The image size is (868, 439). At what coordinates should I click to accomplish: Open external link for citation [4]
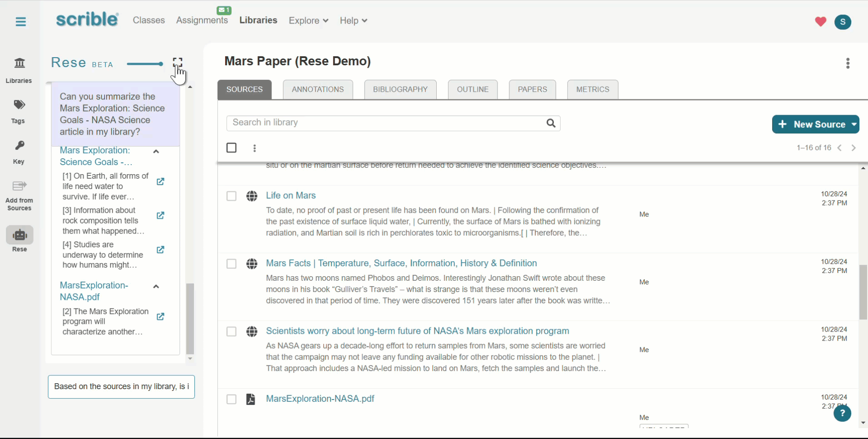coord(160,249)
